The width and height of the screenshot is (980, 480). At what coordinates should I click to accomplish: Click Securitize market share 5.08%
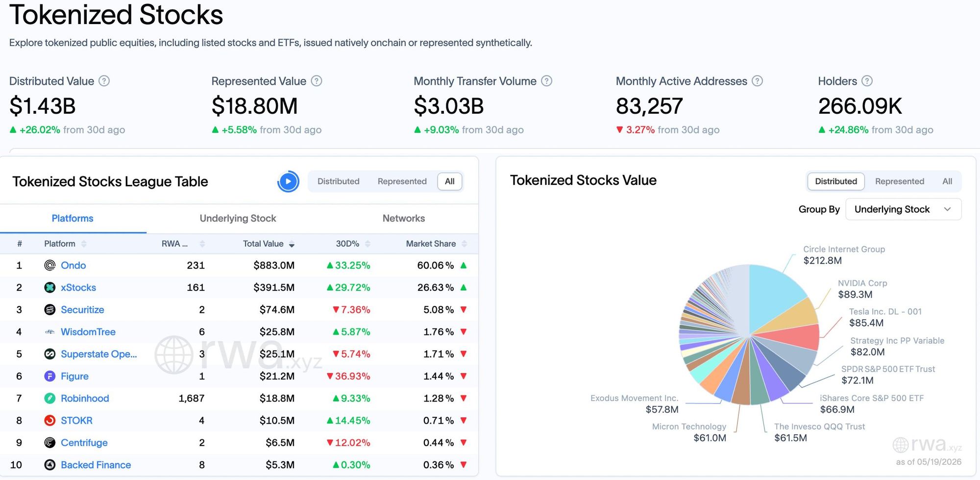click(x=439, y=309)
